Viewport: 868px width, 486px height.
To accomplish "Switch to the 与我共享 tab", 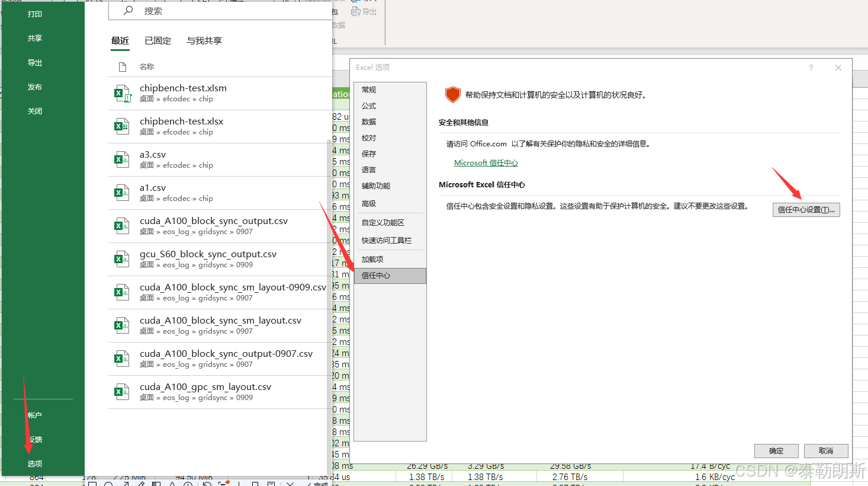I will coord(204,41).
